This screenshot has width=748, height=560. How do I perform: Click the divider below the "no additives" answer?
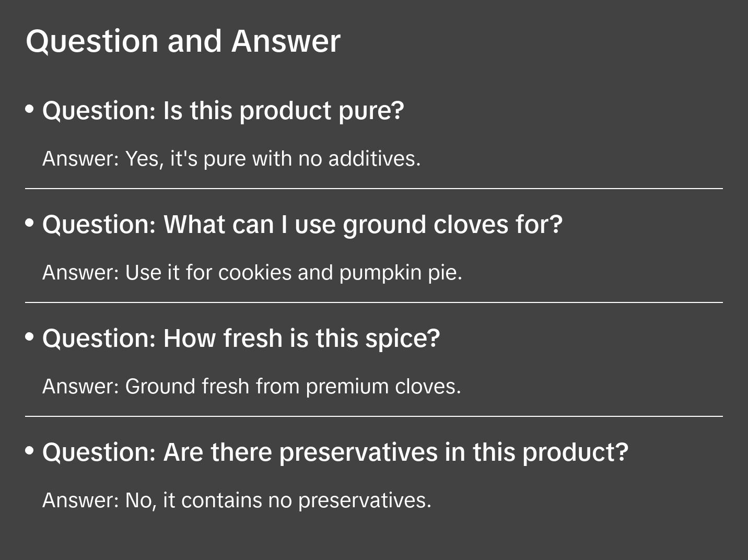[x=374, y=189]
